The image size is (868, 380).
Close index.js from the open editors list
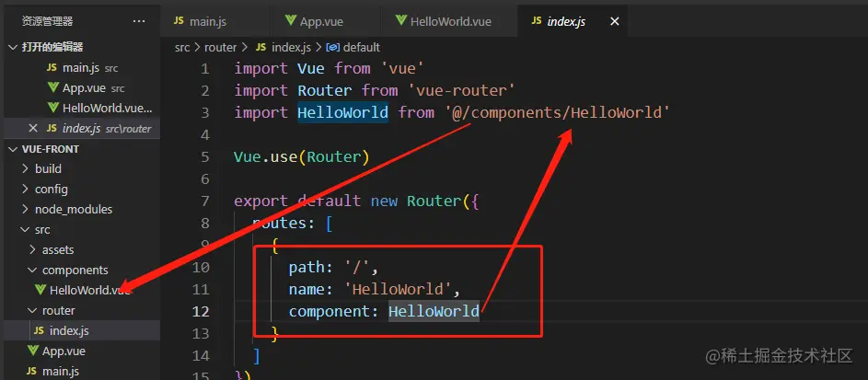tap(32, 128)
